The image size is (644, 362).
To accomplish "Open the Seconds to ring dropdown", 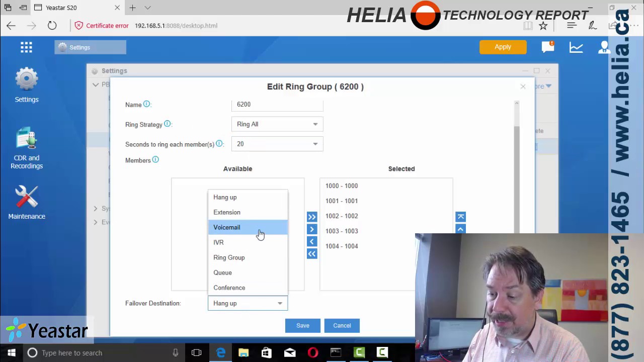I will point(277,144).
